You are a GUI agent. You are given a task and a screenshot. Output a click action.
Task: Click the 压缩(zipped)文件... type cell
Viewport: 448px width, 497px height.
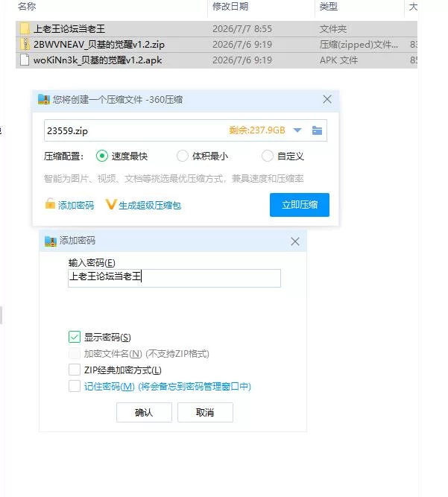pos(359,45)
